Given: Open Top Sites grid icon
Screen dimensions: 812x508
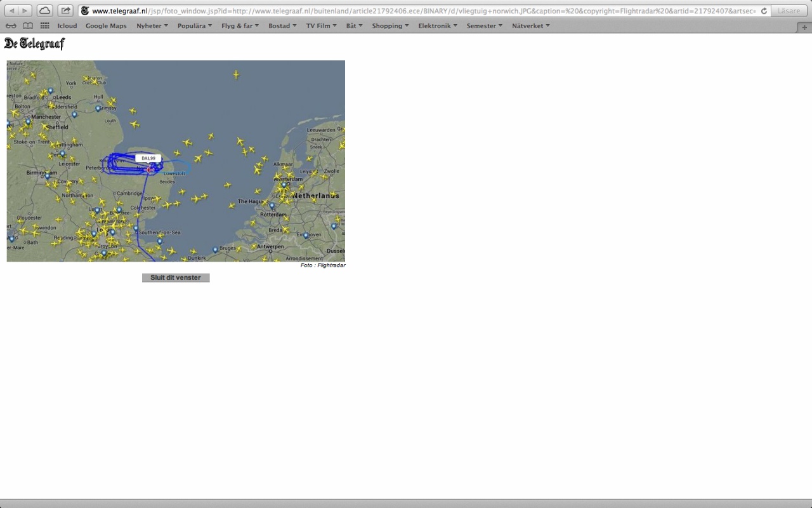Looking at the screenshot, I should (x=44, y=26).
